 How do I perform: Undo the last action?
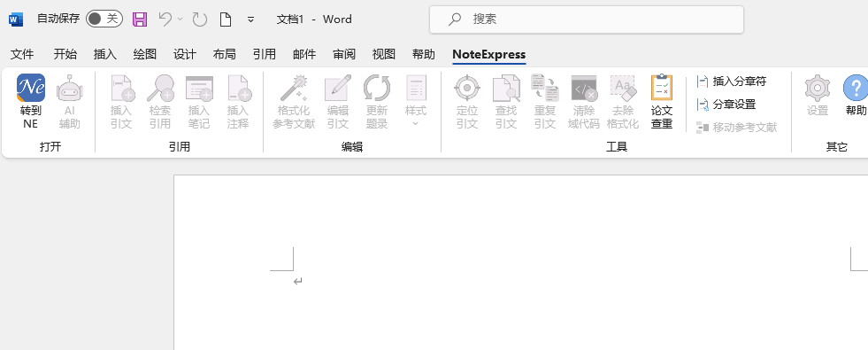tap(165, 19)
